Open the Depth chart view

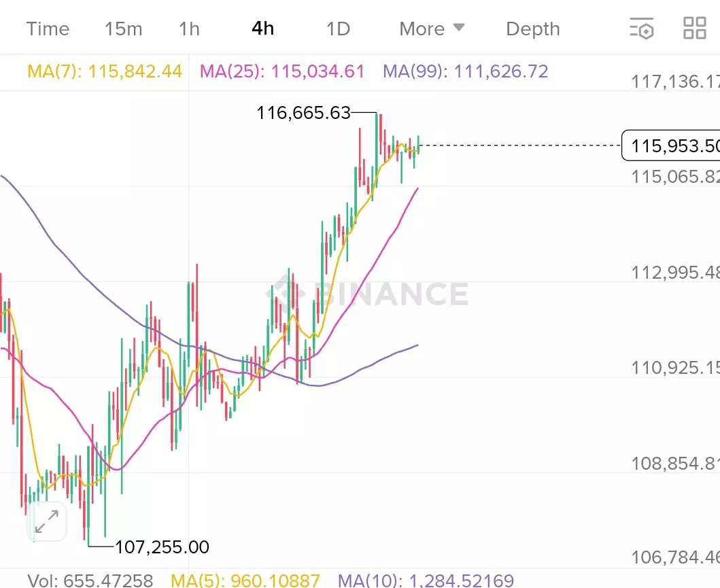(532, 29)
